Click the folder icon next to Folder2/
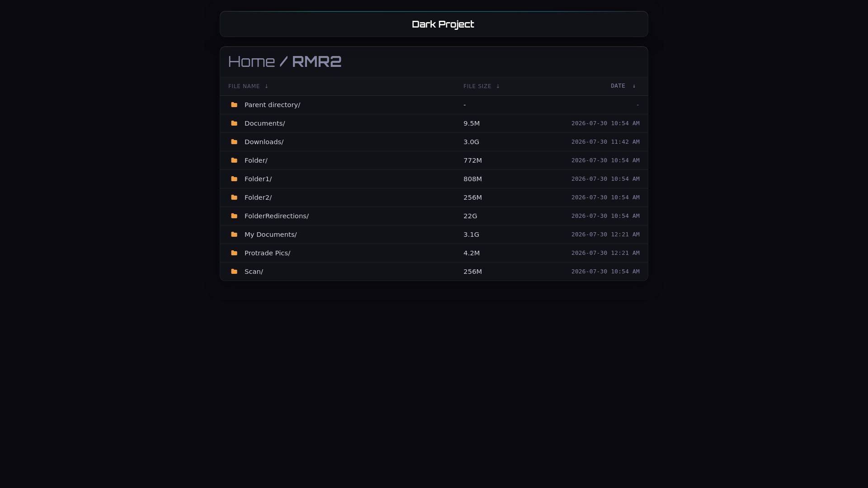868x488 pixels. 234,197
